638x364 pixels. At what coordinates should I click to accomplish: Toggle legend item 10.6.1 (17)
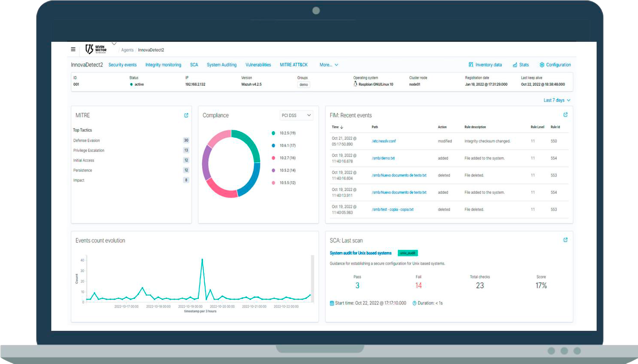coord(284,146)
